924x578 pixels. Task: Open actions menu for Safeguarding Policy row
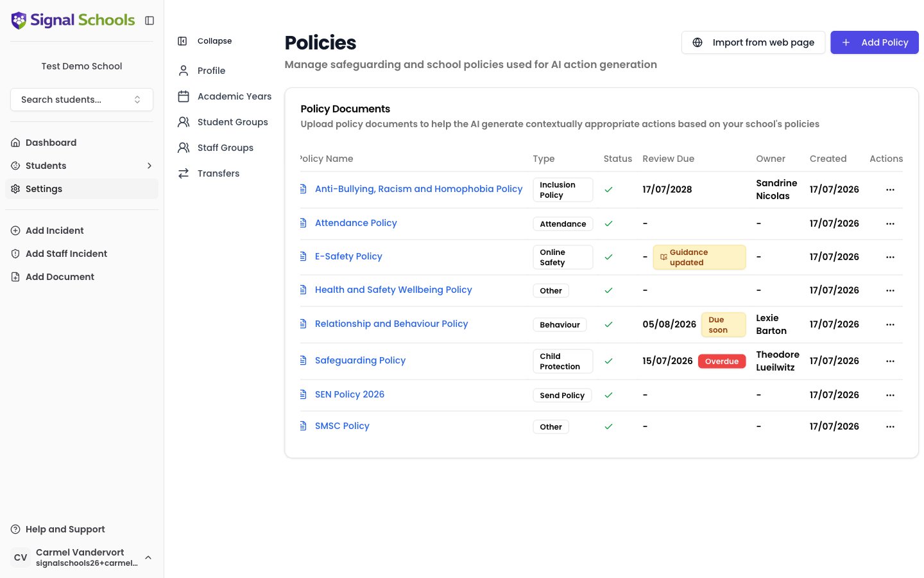(890, 361)
